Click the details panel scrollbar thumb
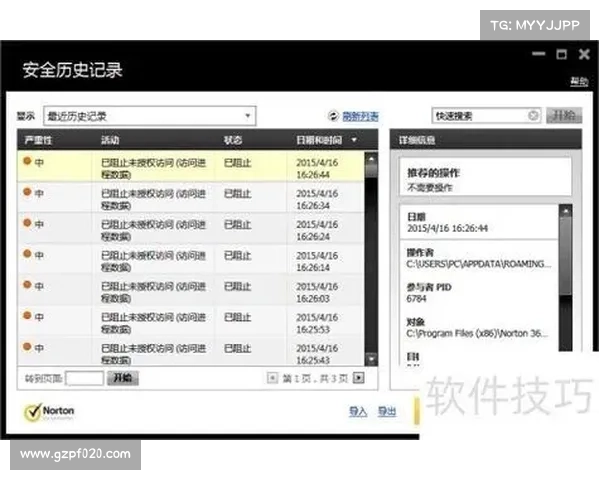The height and width of the screenshot is (480, 600). pos(566,256)
